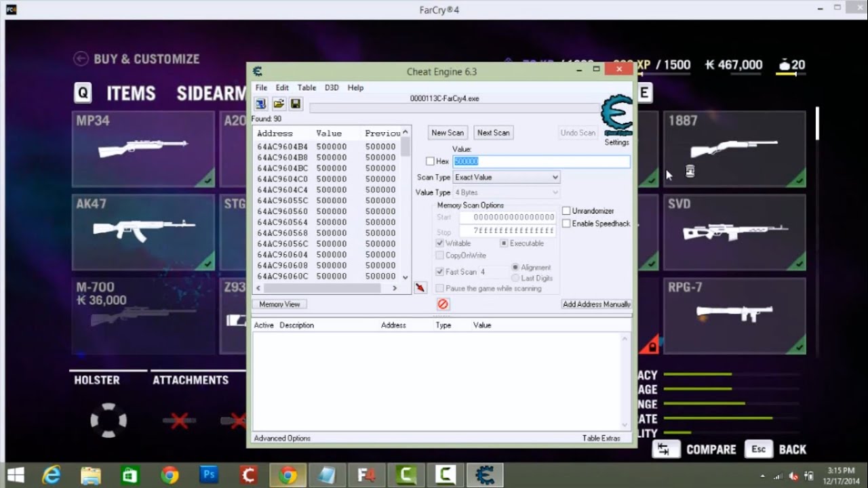Image resolution: width=868 pixels, height=488 pixels.
Task: Toggle the CopyOnWrite checkbox
Action: pyautogui.click(x=439, y=256)
